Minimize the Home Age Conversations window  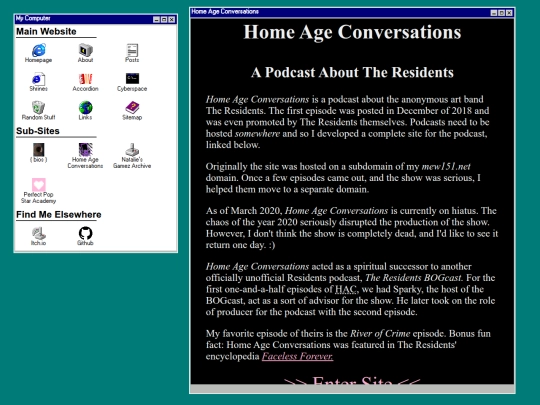[494, 13]
